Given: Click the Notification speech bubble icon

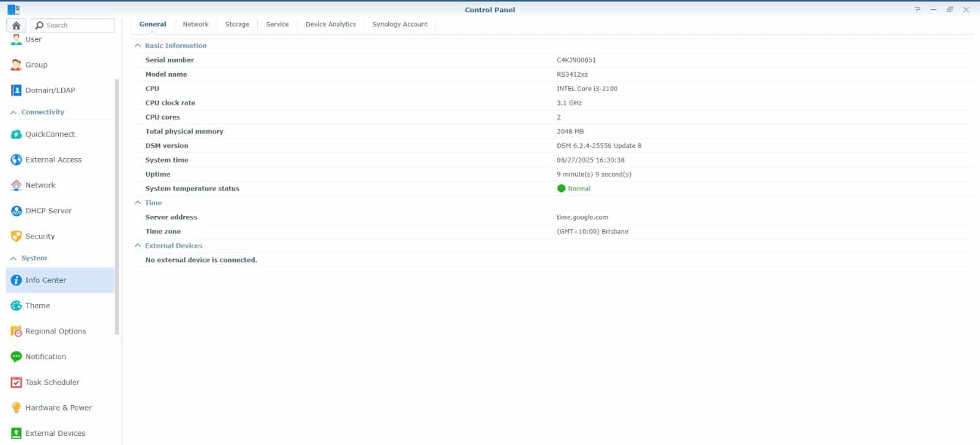Looking at the screenshot, I should [x=17, y=357].
